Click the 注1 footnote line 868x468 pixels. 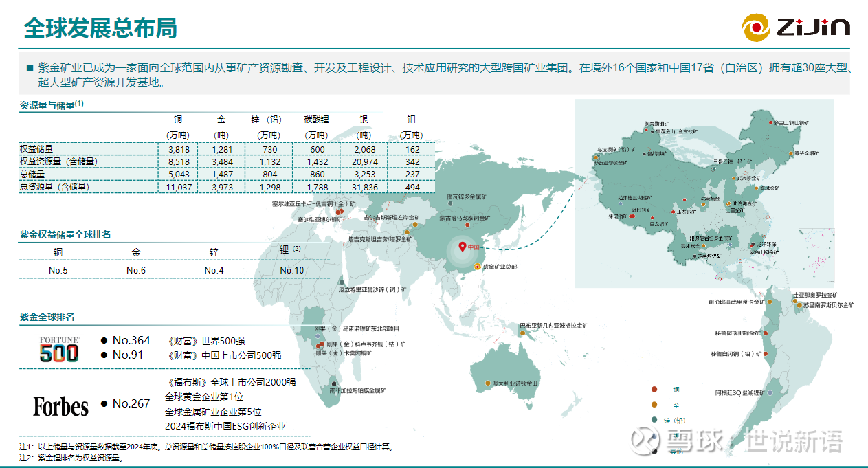(206, 447)
